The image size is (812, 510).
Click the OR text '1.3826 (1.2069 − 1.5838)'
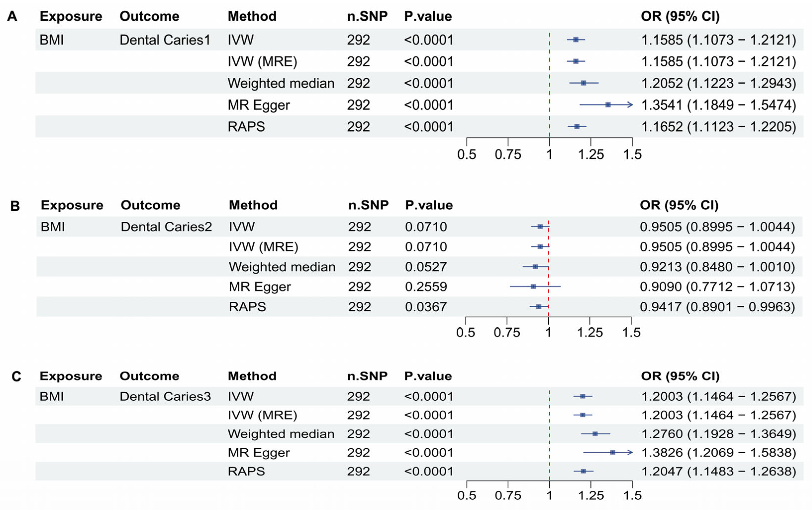click(718, 452)
